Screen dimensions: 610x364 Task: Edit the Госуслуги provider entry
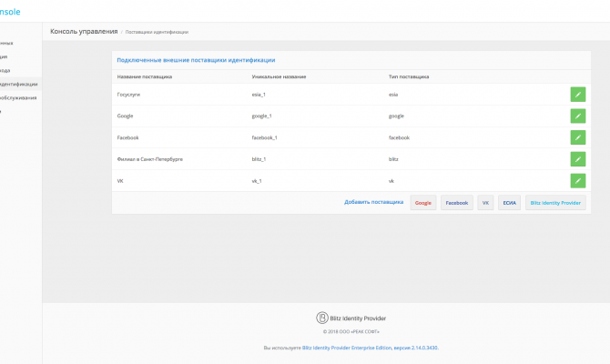pos(577,94)
